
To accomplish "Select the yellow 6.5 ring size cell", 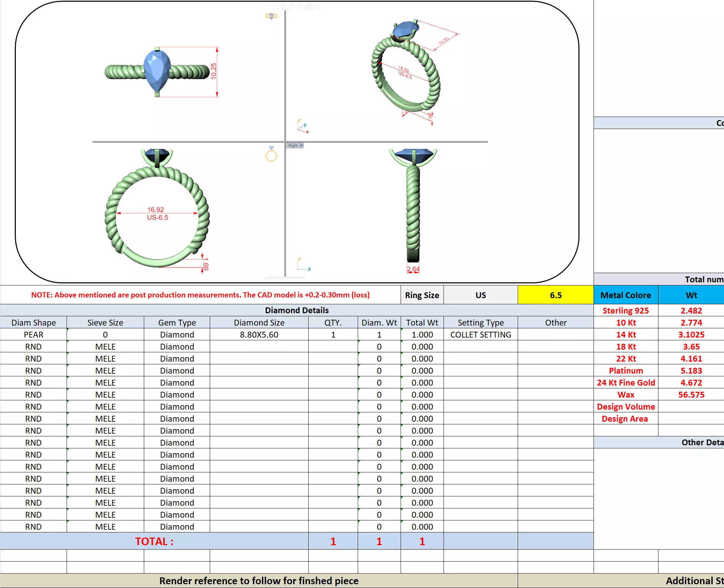I will pyautogui.click(x=555, y=295).
